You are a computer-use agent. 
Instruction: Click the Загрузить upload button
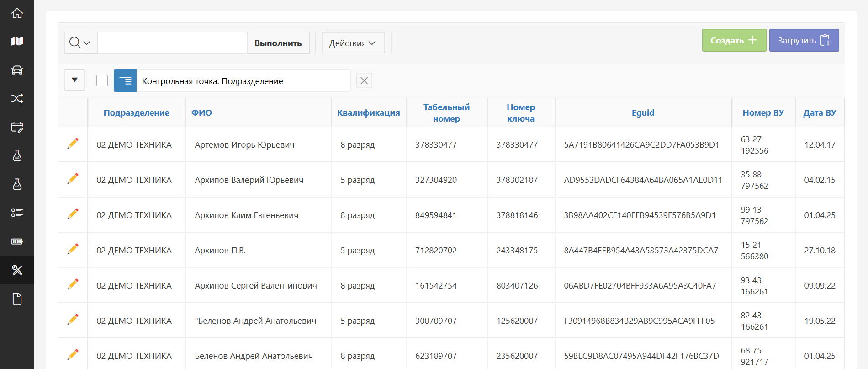(x=804, y=40)
